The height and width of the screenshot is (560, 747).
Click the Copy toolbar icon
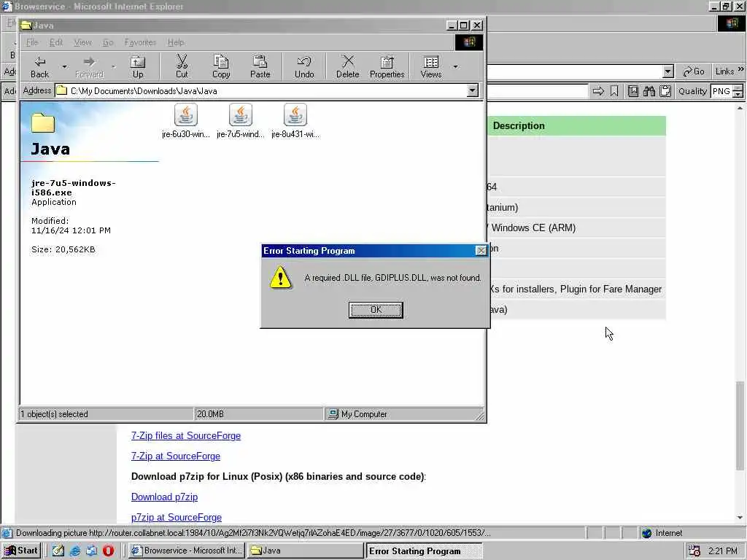point(221,66)
